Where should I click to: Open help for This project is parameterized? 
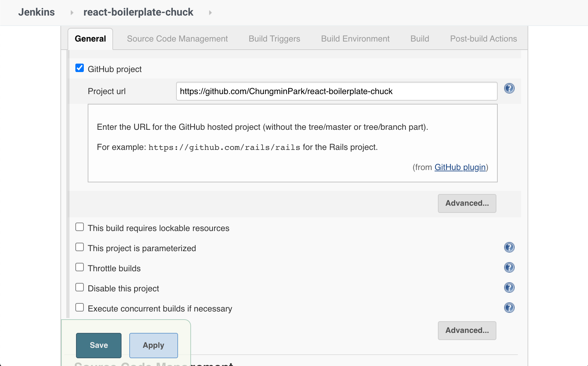point(509,247)
